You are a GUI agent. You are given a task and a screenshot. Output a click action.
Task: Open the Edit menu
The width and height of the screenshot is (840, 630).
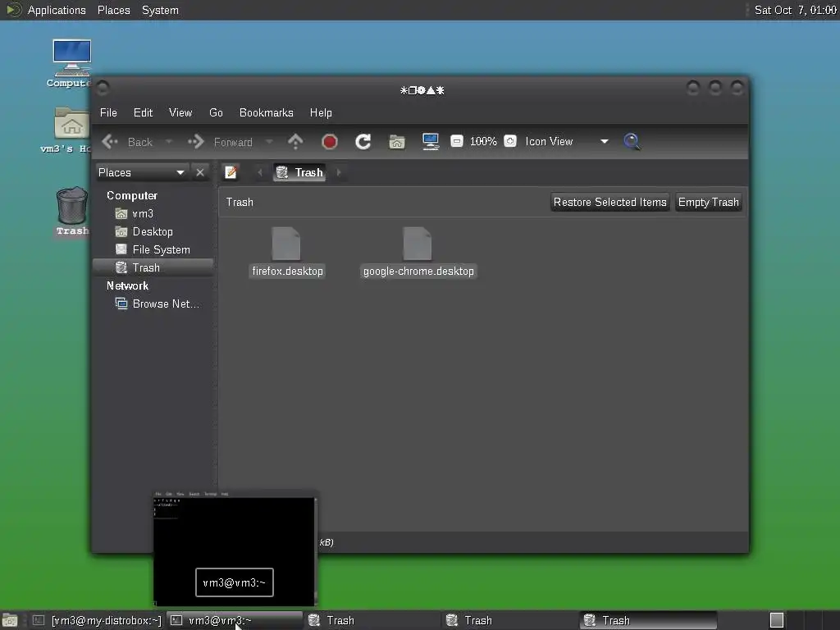coord(143,112)
